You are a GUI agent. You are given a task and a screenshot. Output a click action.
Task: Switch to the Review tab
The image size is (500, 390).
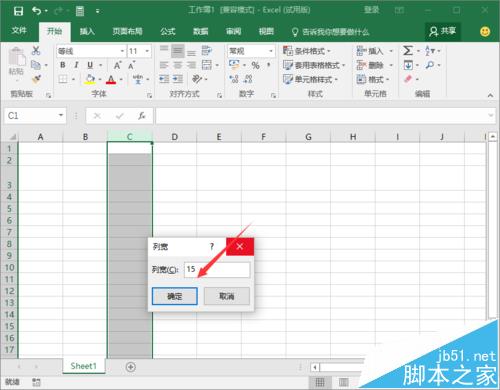point(233,31)
